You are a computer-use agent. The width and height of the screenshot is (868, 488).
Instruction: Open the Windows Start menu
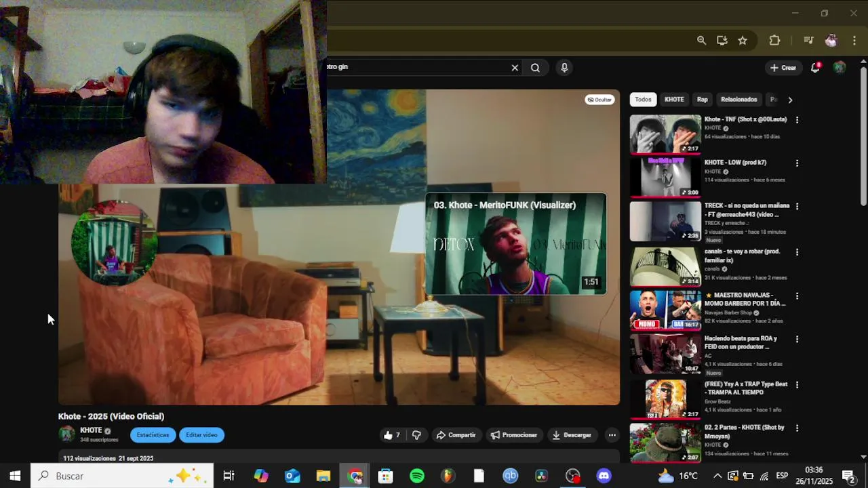point(15,476)
